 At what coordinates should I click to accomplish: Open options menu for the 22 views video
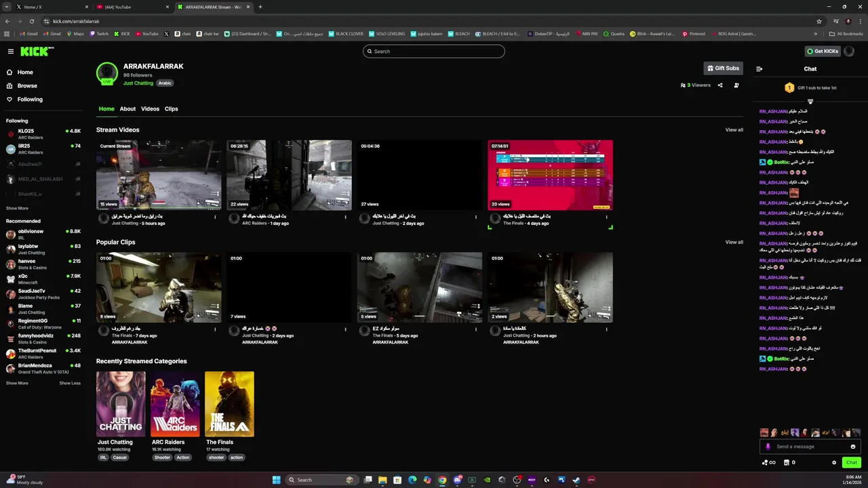[345, 218]
